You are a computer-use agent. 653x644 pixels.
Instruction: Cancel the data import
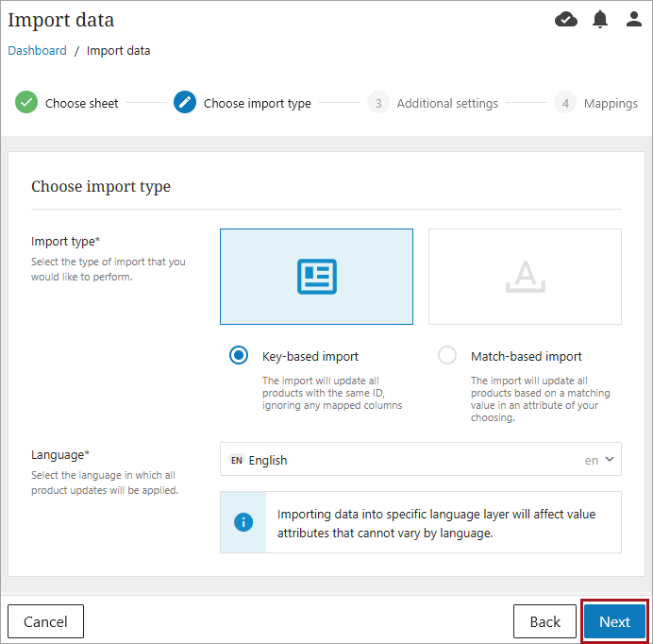pos(45,621)
